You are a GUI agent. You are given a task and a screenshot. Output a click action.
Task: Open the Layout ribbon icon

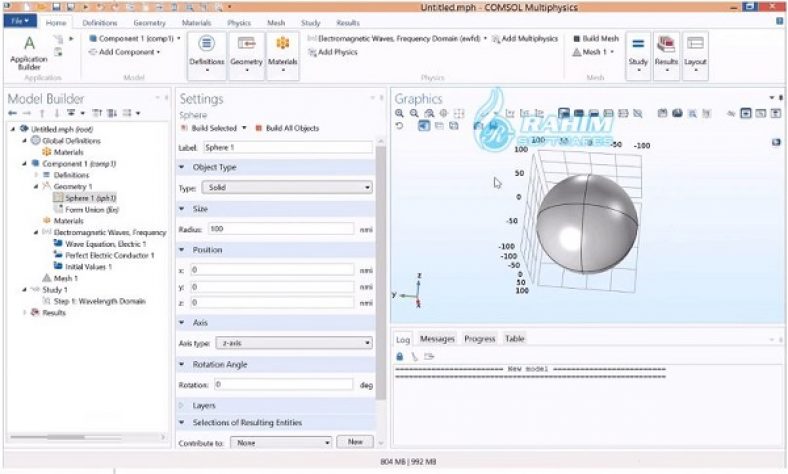tap(695, 45)
